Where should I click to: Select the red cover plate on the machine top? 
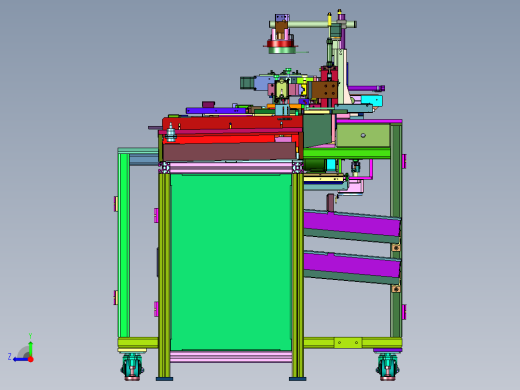(233, 123)
